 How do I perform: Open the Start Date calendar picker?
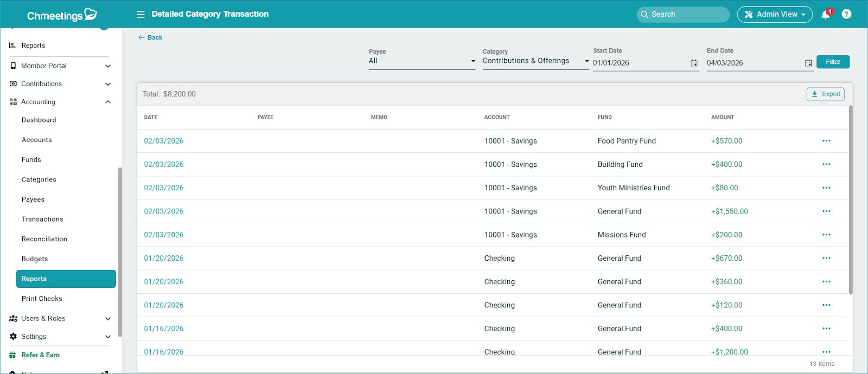click(694, 63)
